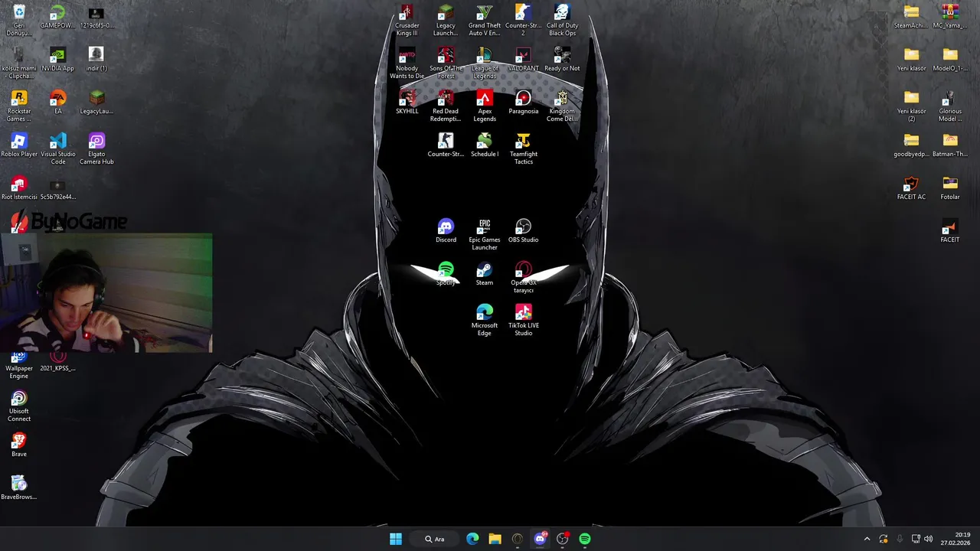Launch the NVIDIA App shortcut
980x551 pixels.
[x=57, y=60]
